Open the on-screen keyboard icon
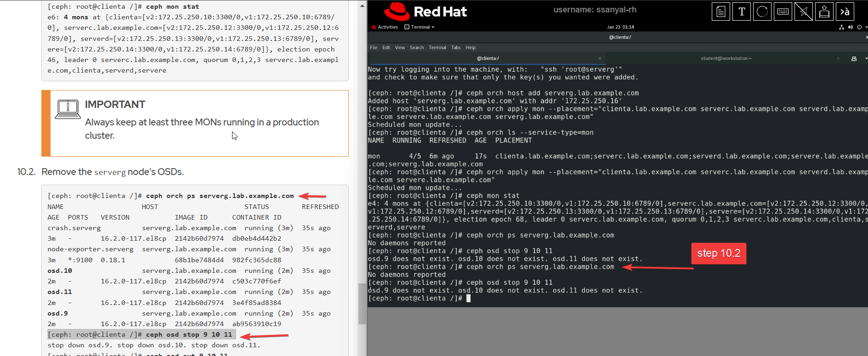Image resolution: width=868 pixels, height=356 pixels. click(x=783, y=11)
